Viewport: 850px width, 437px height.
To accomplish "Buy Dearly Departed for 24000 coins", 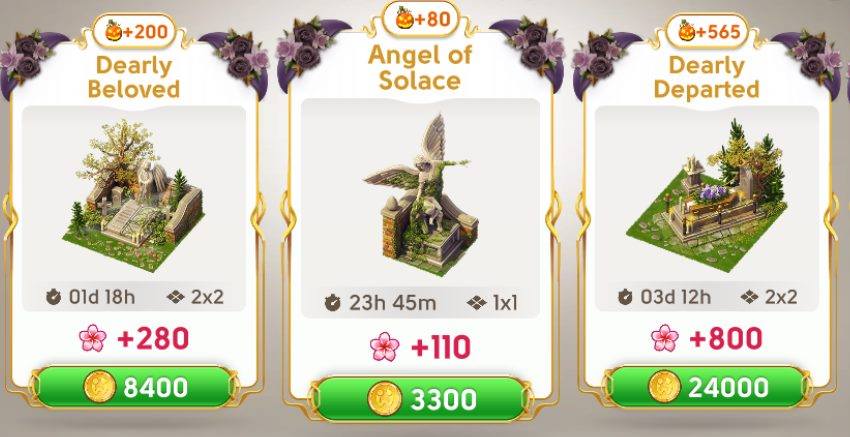I will pos(707,387).
